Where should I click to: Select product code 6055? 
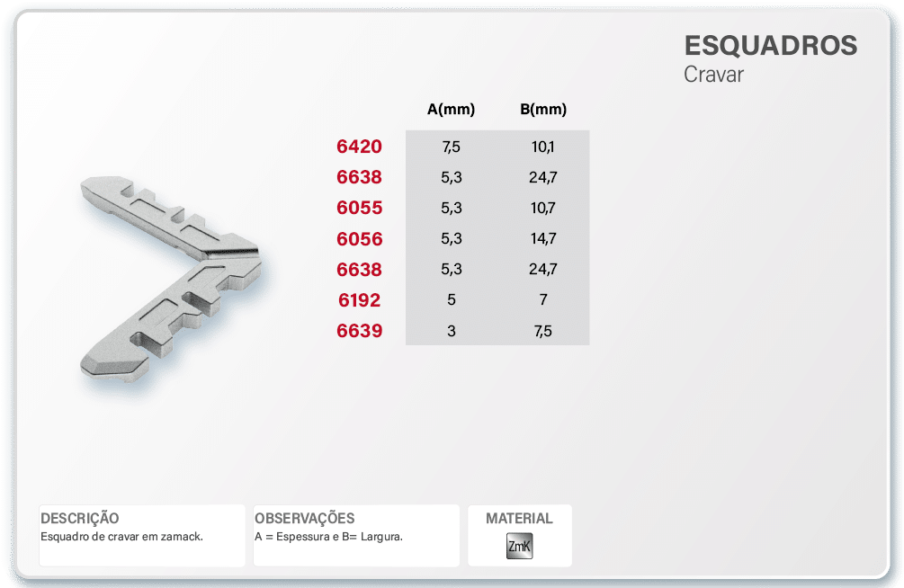coord(359,208)
